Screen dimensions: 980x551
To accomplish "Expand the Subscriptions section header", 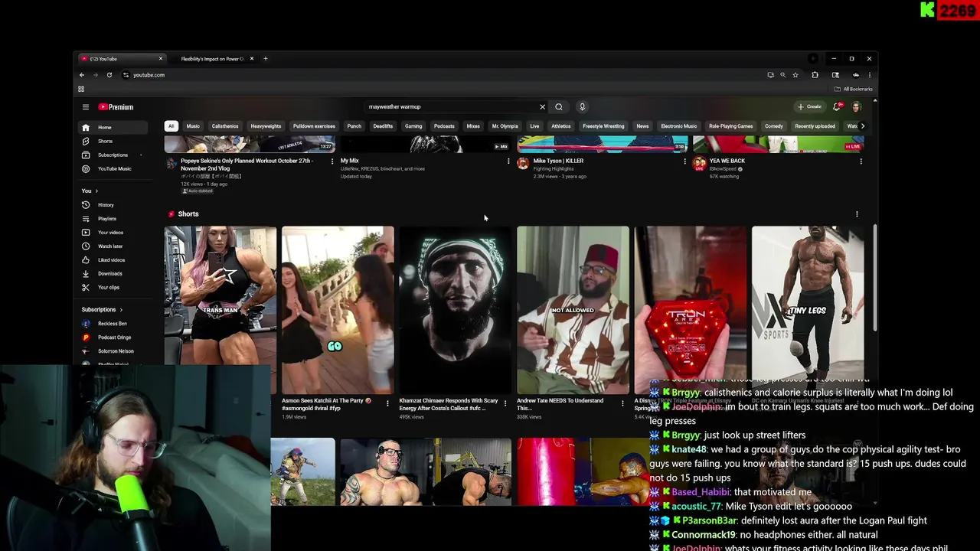I will (x=102, y=310).
